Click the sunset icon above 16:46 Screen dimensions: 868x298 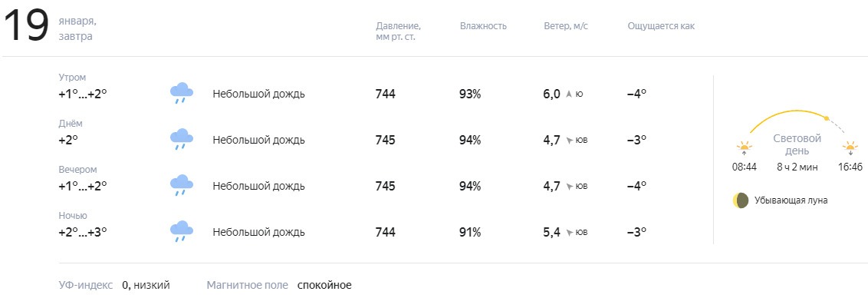click(850, 149)
